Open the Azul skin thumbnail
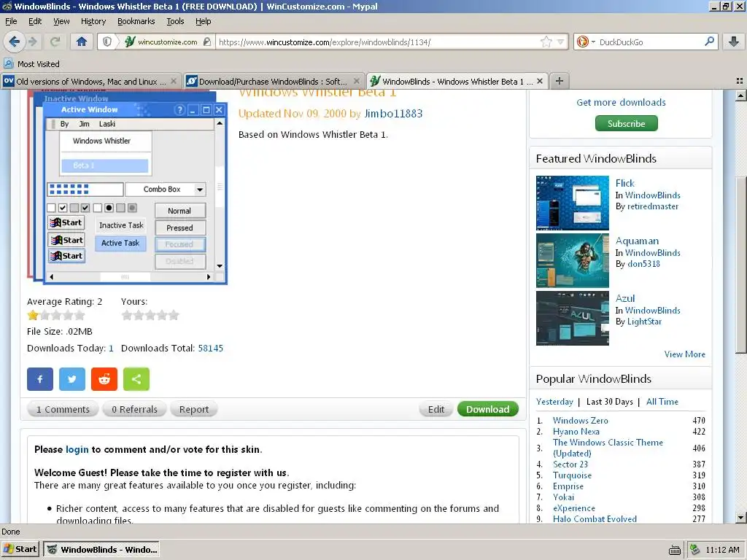The height and width of the screenshot is (560, 747). coord(572,318)
